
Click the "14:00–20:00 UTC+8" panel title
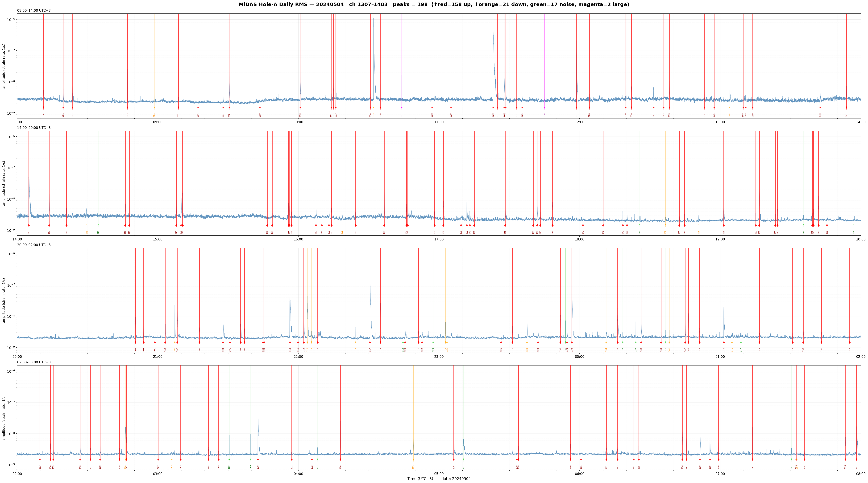coord(34,128)
